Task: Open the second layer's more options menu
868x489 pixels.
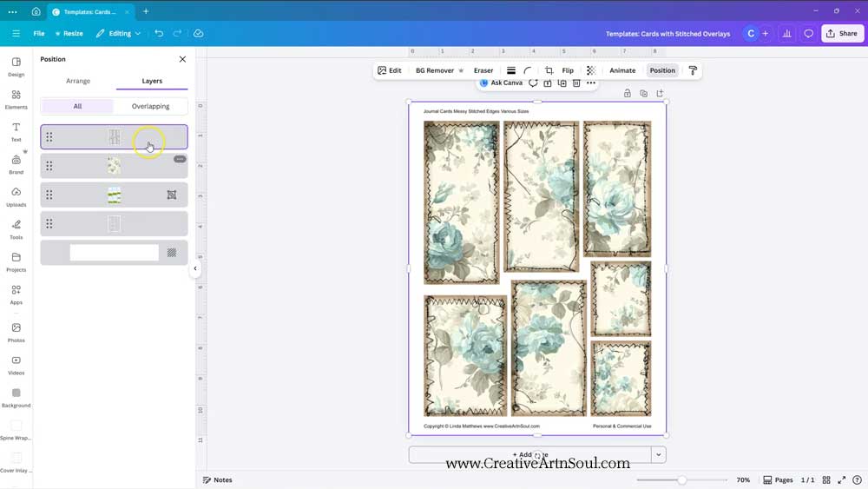Action: (180, 159)
